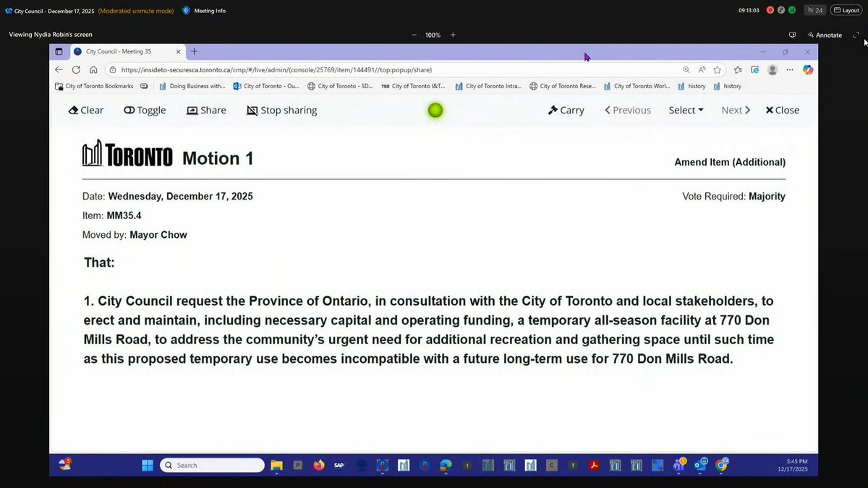Open the Copilot icon in Edge

click(808, 70)
